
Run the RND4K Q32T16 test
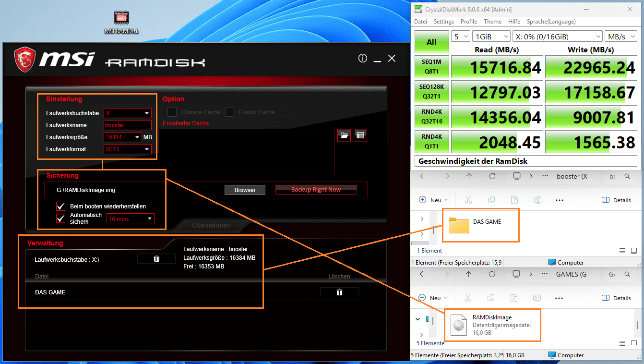click(431, 116)
